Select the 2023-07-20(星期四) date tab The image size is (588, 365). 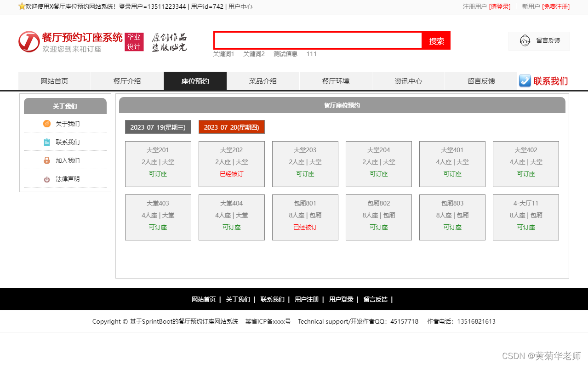231,127
